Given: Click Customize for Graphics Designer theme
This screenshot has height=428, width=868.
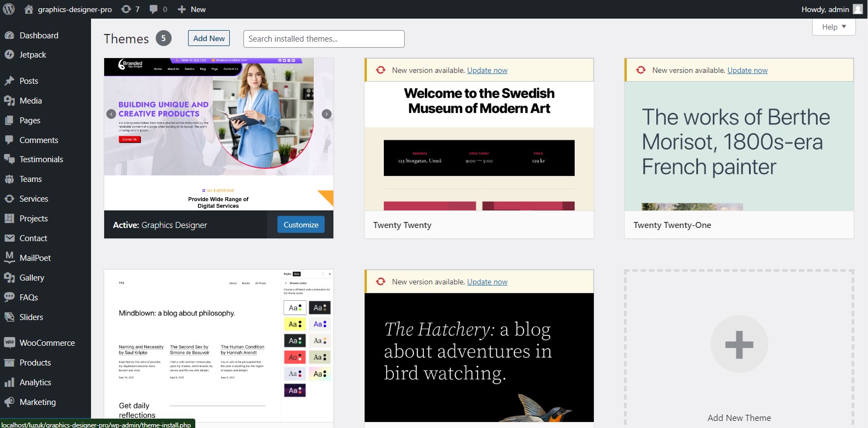Looking at the screenshot, I should [301, 225].
